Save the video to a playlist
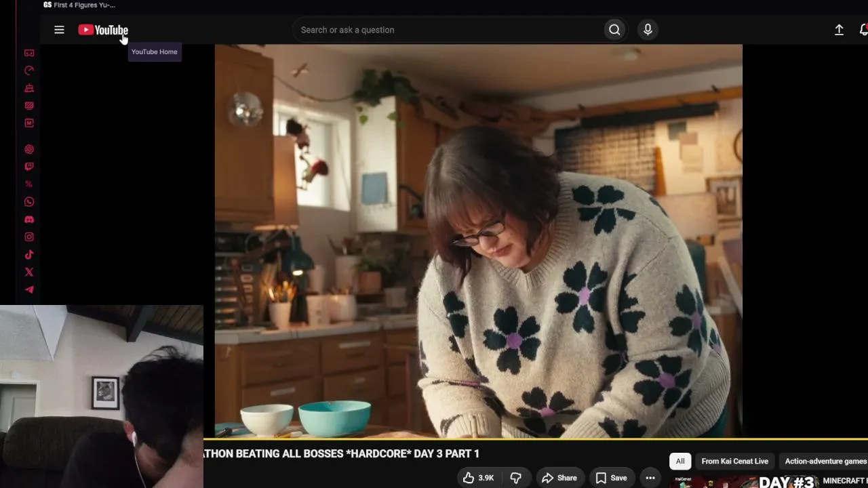The image size is (868, 488). tap(611, 478)
